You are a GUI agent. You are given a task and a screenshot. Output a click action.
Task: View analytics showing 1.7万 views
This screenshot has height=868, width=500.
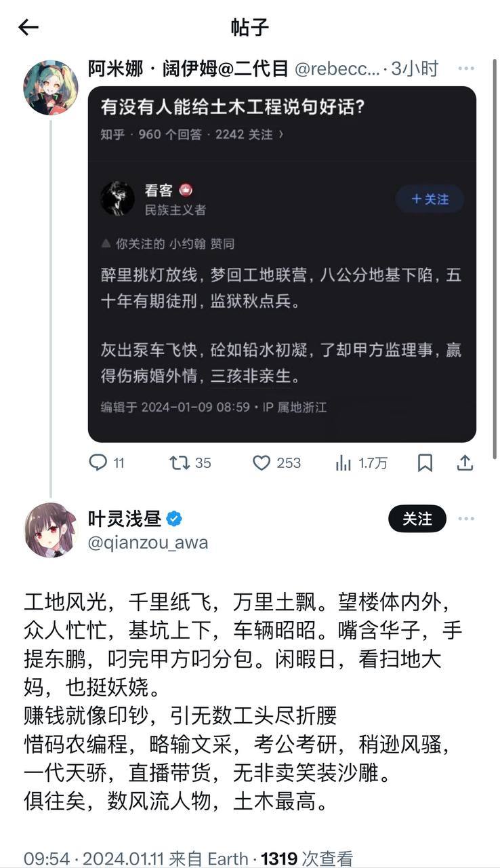(362, 463)
